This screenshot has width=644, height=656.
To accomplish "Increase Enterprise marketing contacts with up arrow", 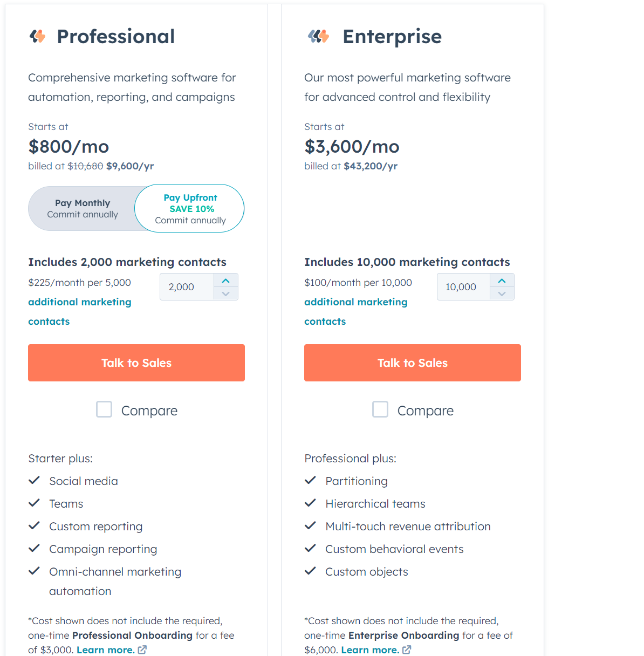I will click(502, 281).
